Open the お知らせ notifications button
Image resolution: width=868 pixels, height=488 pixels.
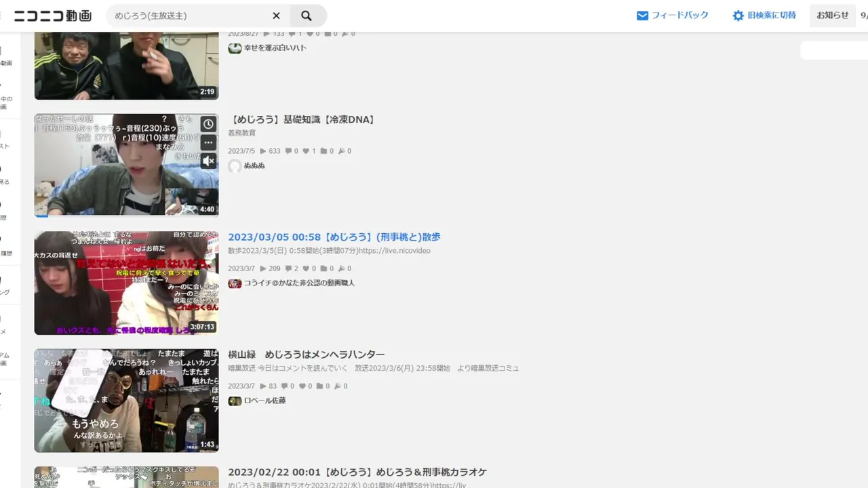point(833,16)
